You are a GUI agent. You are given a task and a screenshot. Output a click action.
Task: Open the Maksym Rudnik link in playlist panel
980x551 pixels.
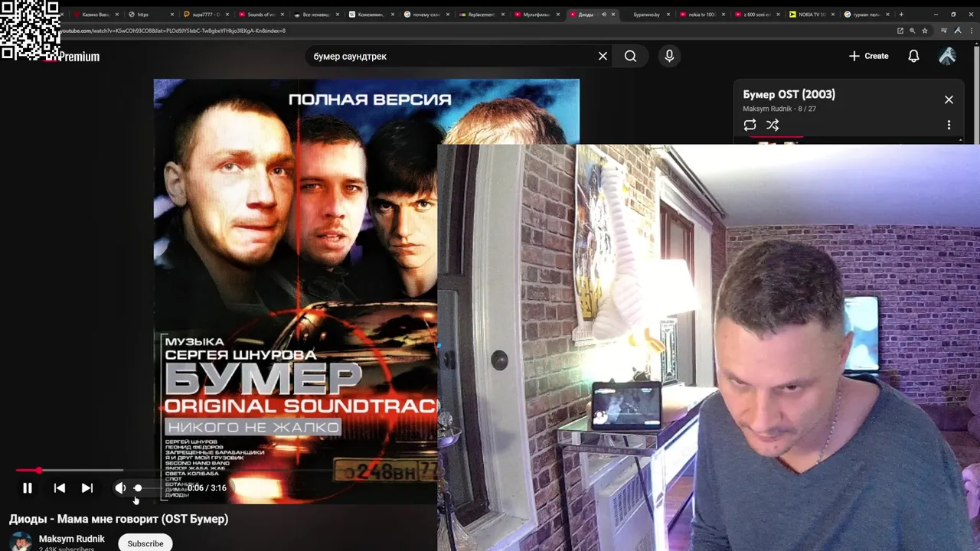point(767,109)
